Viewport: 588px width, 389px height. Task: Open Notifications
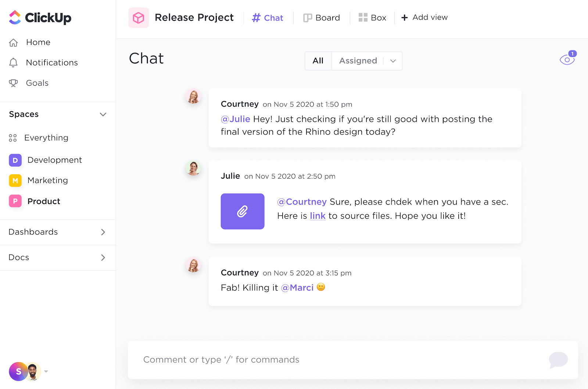point(51,63)
